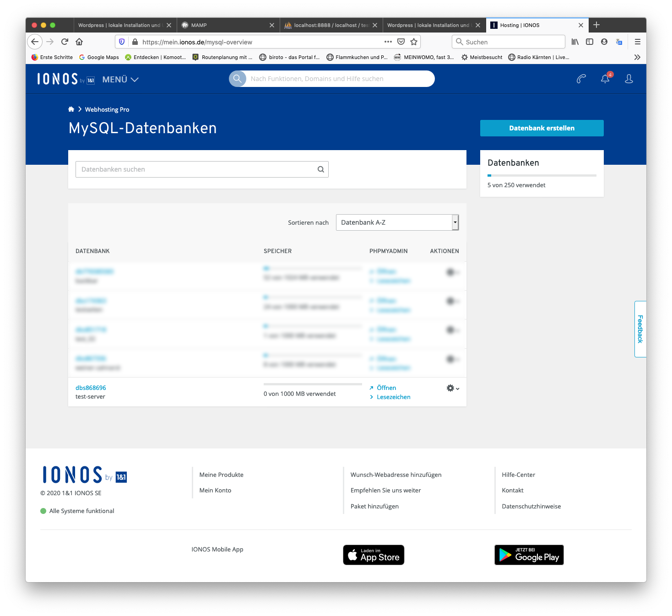Viewport: 672px width, 616px height.
Task: Click the IONOS phone support icon
Action: click(x=581, y=79)
